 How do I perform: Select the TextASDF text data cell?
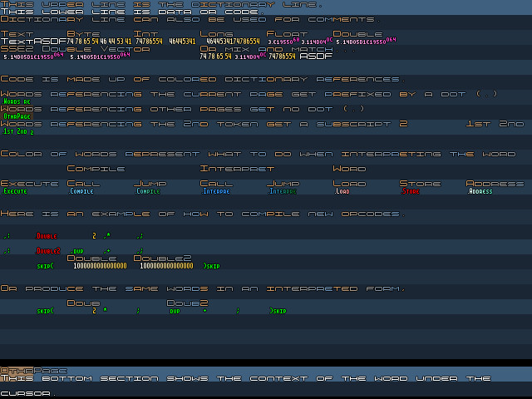33,42
